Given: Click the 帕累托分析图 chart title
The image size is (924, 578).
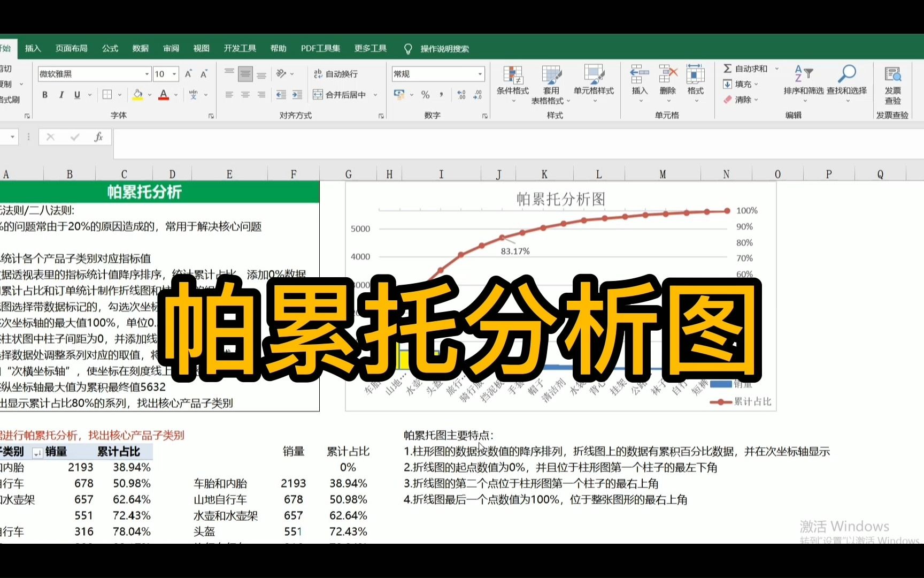Looking at the screenshot, I should tap(561, 199).
